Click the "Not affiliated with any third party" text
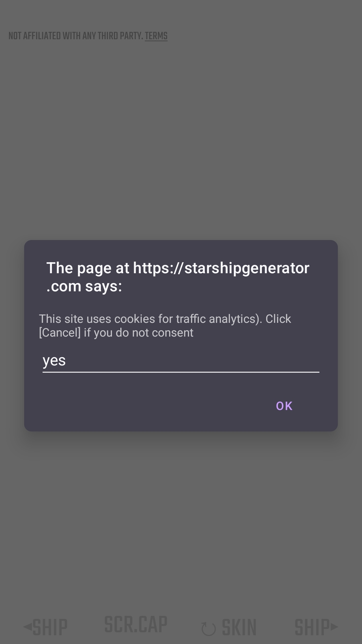Screen dimensions: 362x644 76,36
